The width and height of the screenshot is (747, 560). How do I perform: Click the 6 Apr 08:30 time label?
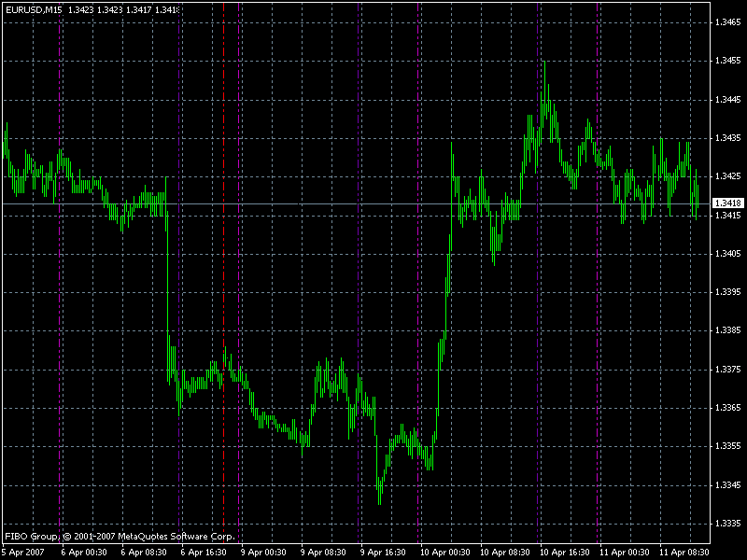144,553
